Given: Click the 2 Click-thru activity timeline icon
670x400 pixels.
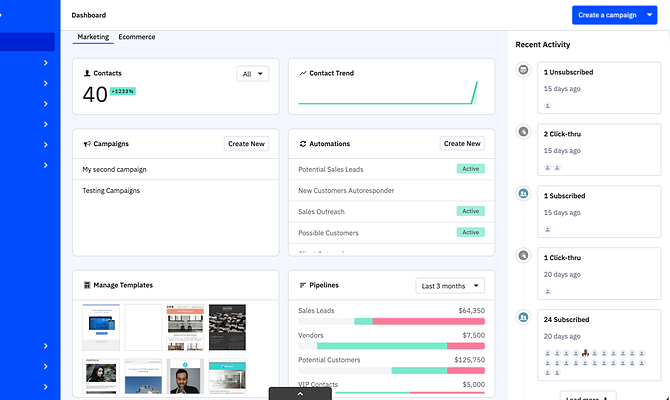Looking at the screenshot, I should (x=524, y=131).
